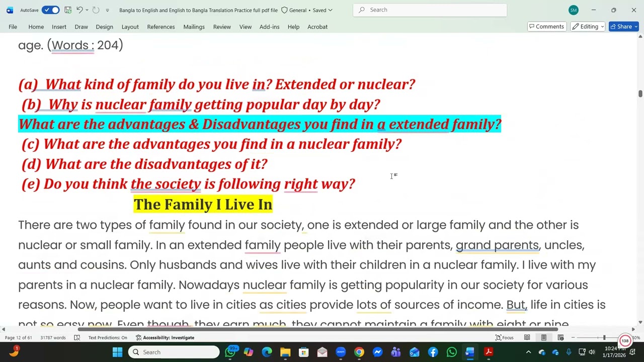This screenshot has width=644, height=362.
Task: Toggle Text Predictions: On
Action: [108, 338]
